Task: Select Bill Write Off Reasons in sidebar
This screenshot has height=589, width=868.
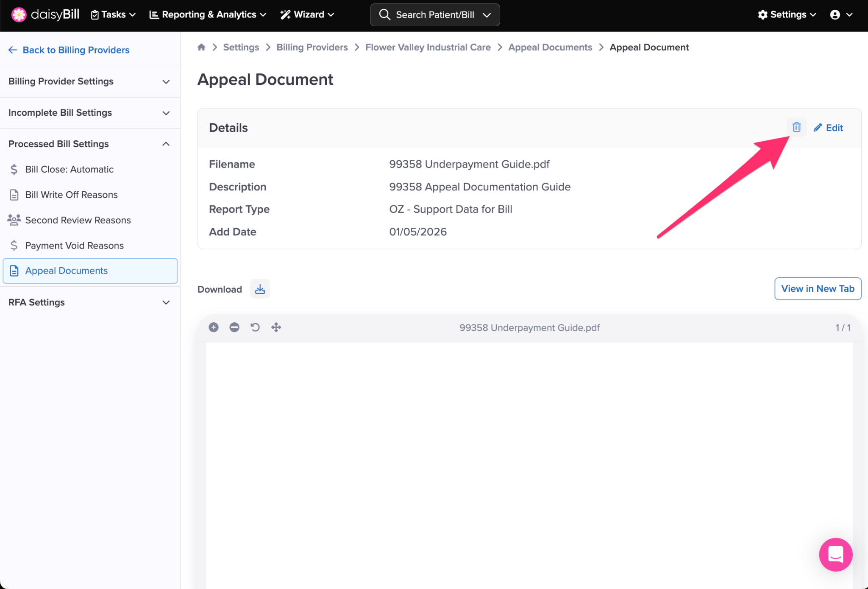Action: coord(71,195)
